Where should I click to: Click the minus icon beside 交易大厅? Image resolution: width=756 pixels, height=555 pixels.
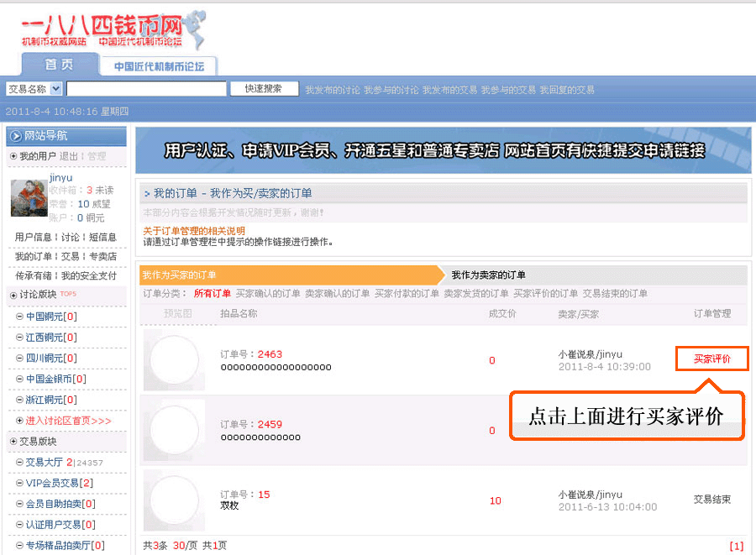point(19,462)
